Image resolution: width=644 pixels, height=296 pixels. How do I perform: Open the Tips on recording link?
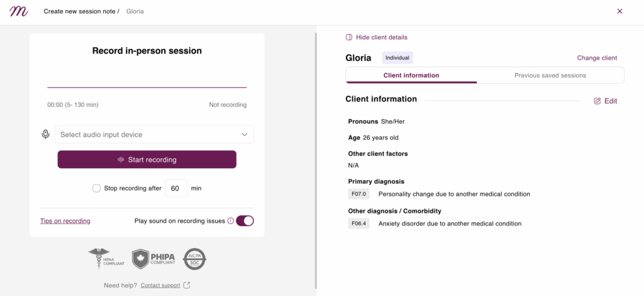pyautogui.click(x=65, y=221)
